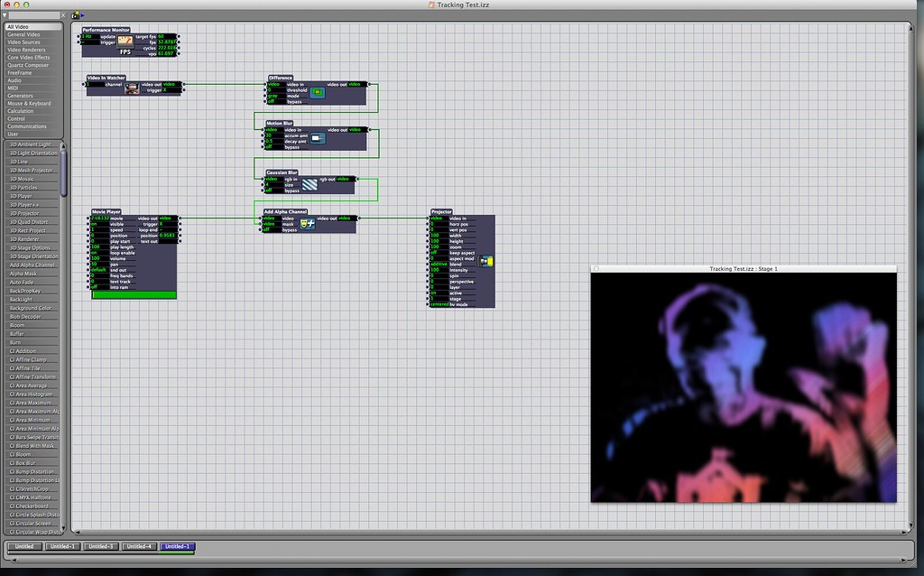Click the camera snapshot icon above the canvas
The width and height of the screenshot is (924, 576).
click(77, 15)
